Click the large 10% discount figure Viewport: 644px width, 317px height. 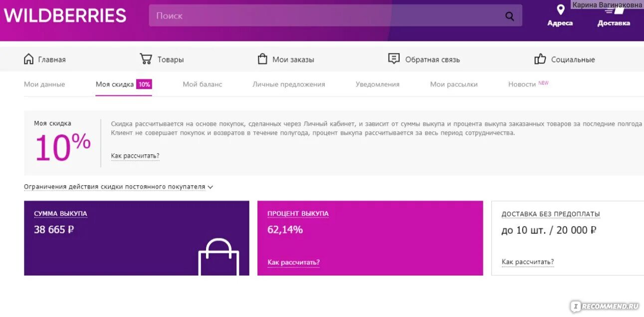[62, 147]
